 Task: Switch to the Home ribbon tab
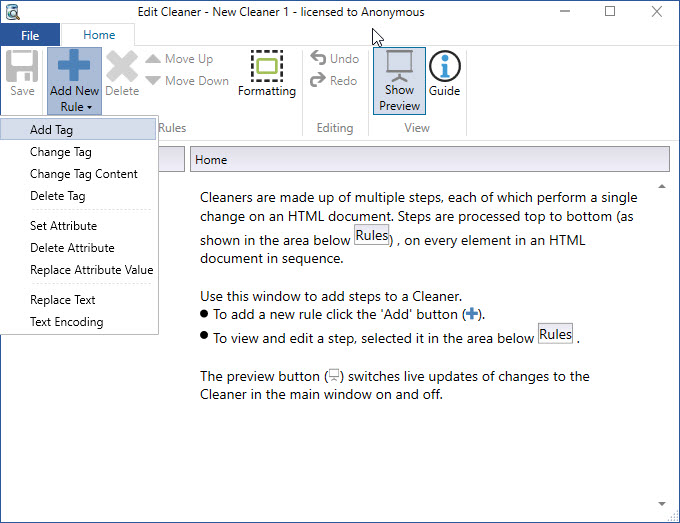(99, 35)
